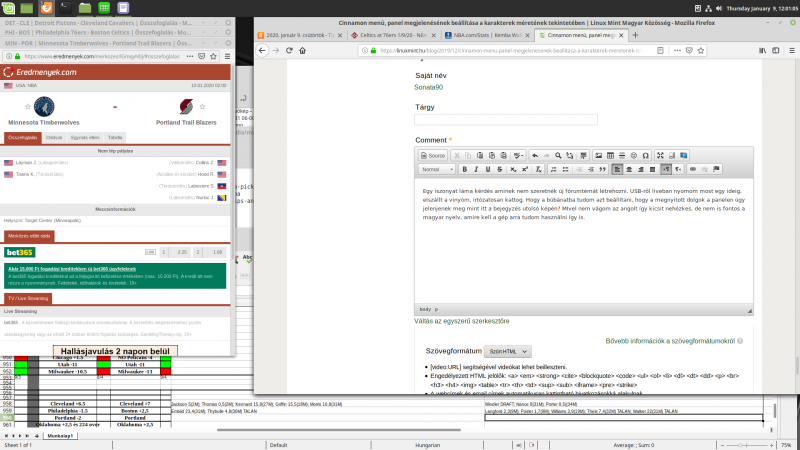Viewport: 800px width, 450px height.
Task: Center align the comment text
Action: (x=629, y=169)
